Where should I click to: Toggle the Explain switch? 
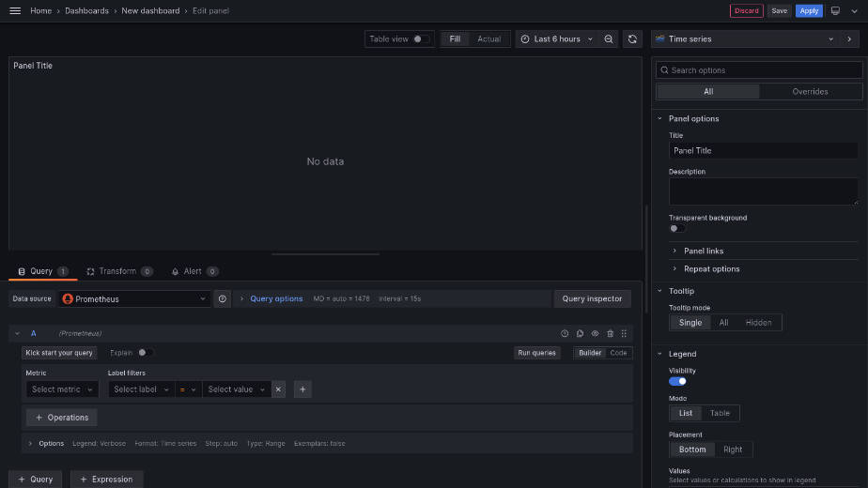[x=146, y=353]
